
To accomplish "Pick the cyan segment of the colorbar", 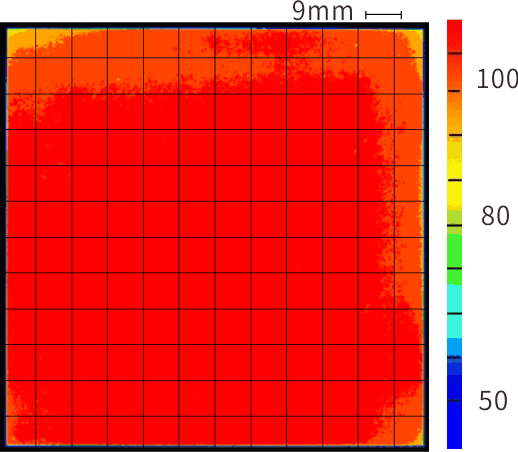I will pos(454,311).
